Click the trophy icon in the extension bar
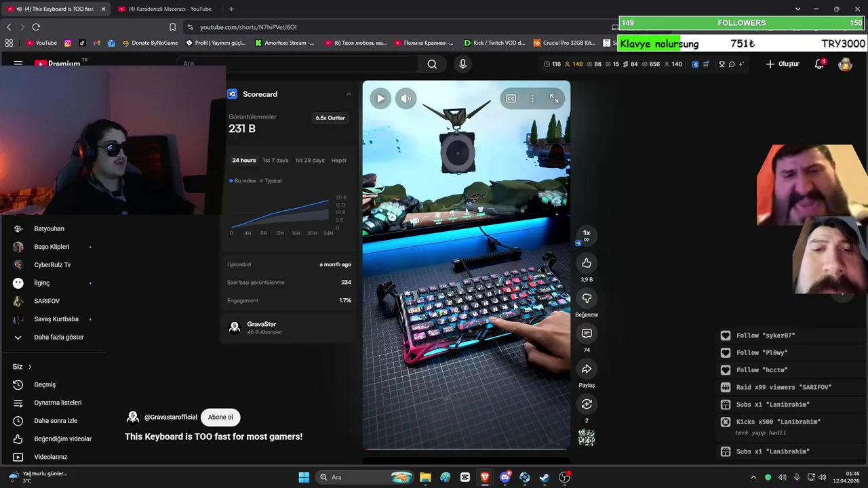Screen dimensions: 868x488 tap(722, 64)
